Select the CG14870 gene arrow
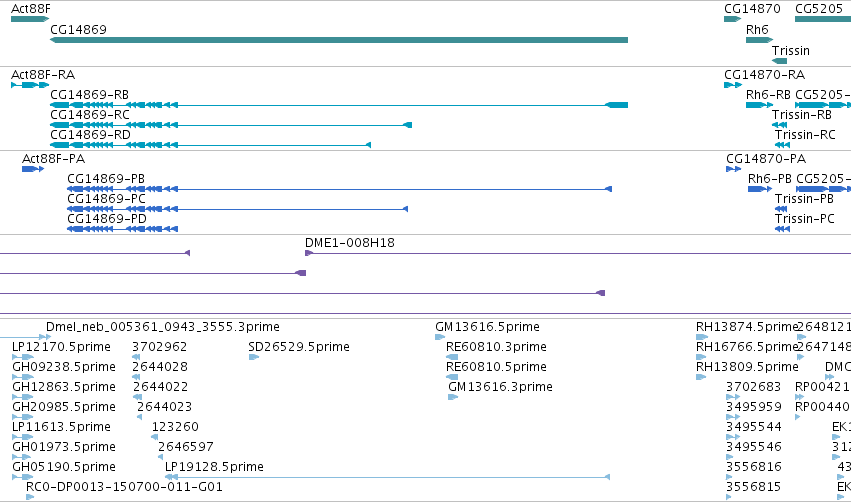Viewport: 851px width, 502px height. click(733, 19)
